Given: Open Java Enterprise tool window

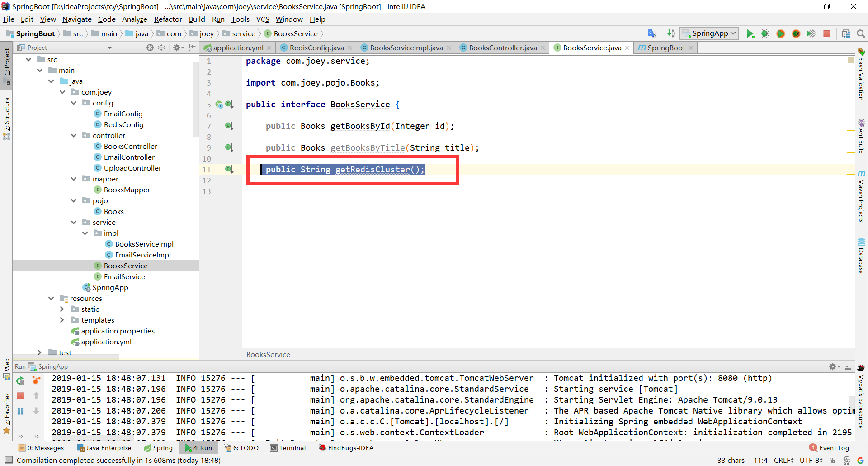Looking at the screenshot, I should pyautogui.click(x=104, y=448).
